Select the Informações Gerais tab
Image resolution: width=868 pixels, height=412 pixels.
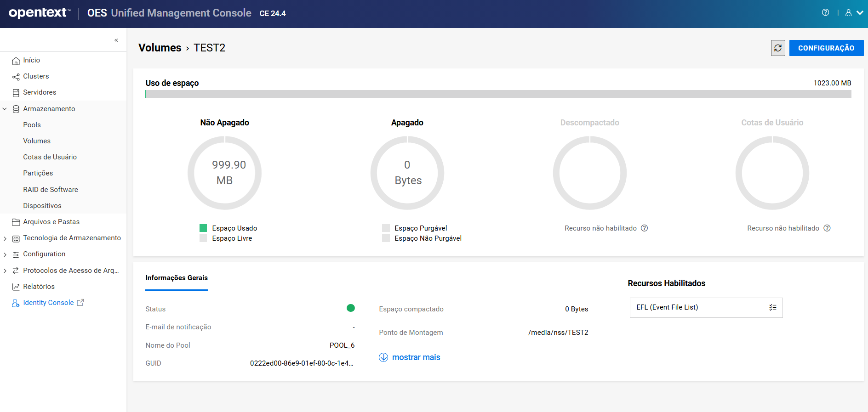click(x=177, y=278)
